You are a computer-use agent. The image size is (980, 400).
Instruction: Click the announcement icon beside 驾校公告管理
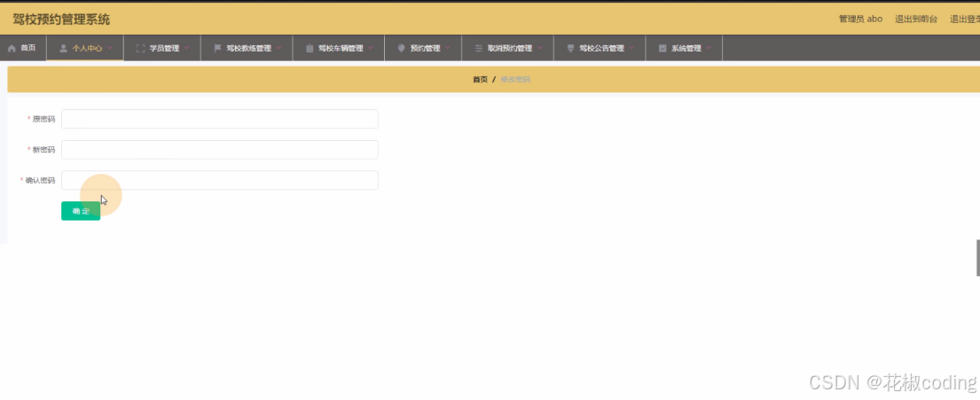pyautogui.click(x=570, y=48)
